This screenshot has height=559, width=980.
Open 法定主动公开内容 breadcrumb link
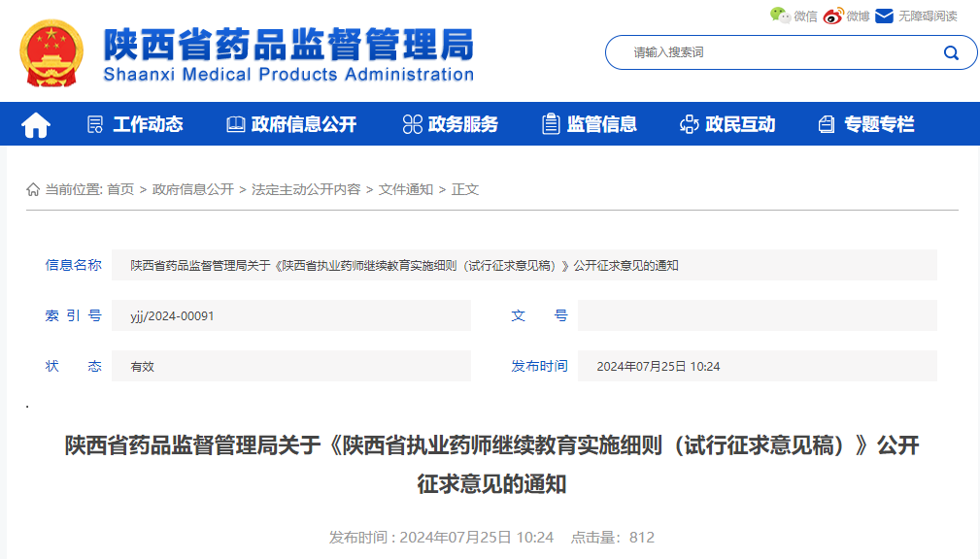pyautogui.click(x=306, y=189)
